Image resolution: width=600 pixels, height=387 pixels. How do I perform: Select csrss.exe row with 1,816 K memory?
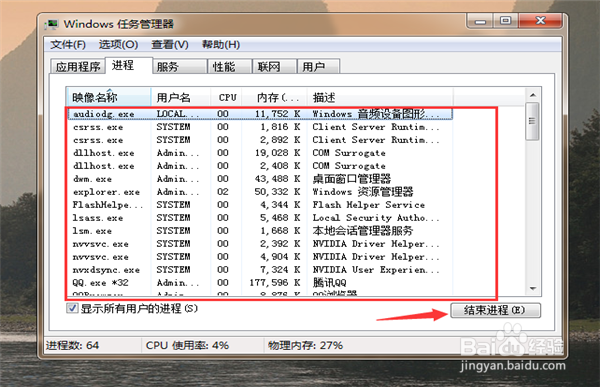pyautogui.click(x=260, y=127)
